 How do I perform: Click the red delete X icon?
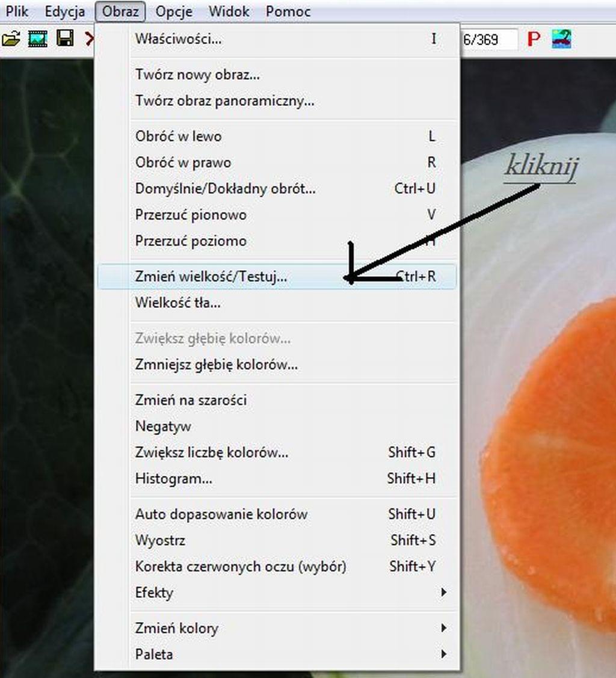(x=90, y=39)
